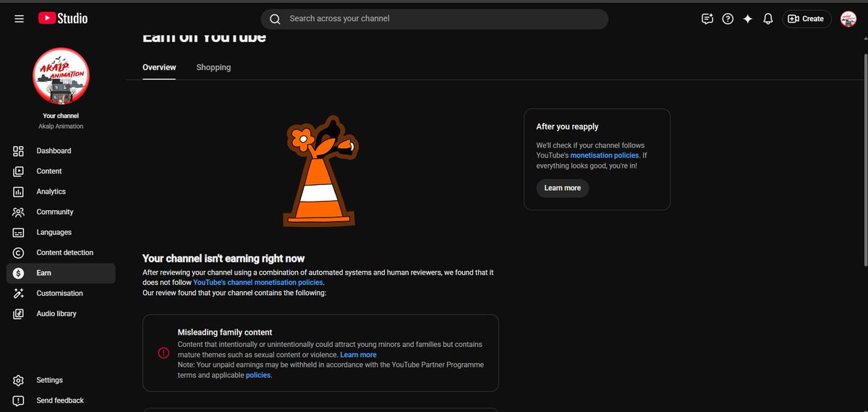Open the hamburger navigation menu
The image size is (868, 412).
click(19, 19)
